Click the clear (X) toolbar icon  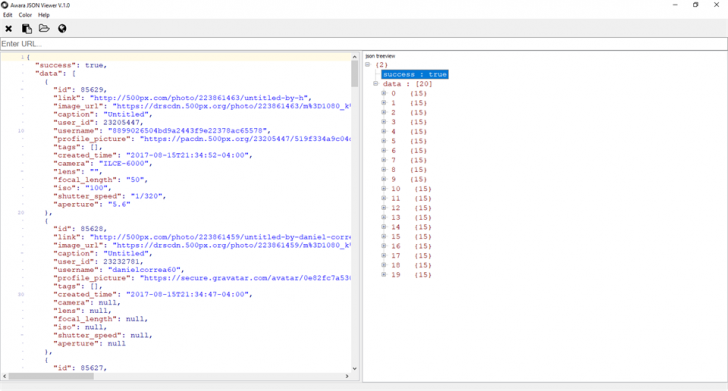coord(8,29)
